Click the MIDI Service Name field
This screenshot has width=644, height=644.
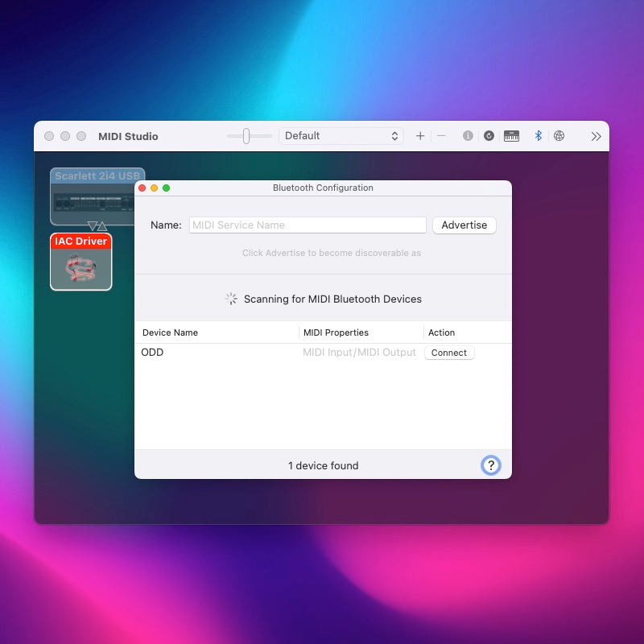tap(308, 225)
